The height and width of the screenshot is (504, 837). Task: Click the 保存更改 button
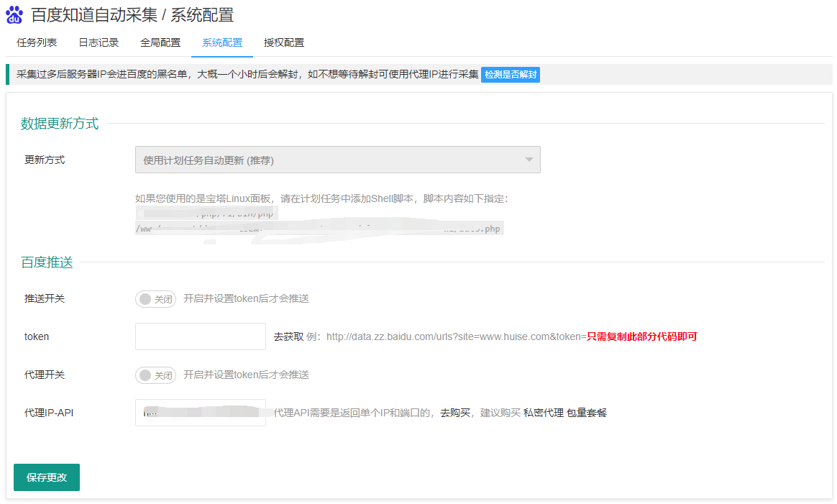click(47, 477)
